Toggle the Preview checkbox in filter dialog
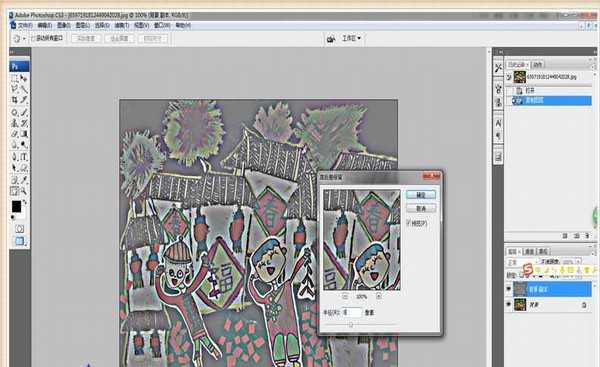 coord(409,222)
